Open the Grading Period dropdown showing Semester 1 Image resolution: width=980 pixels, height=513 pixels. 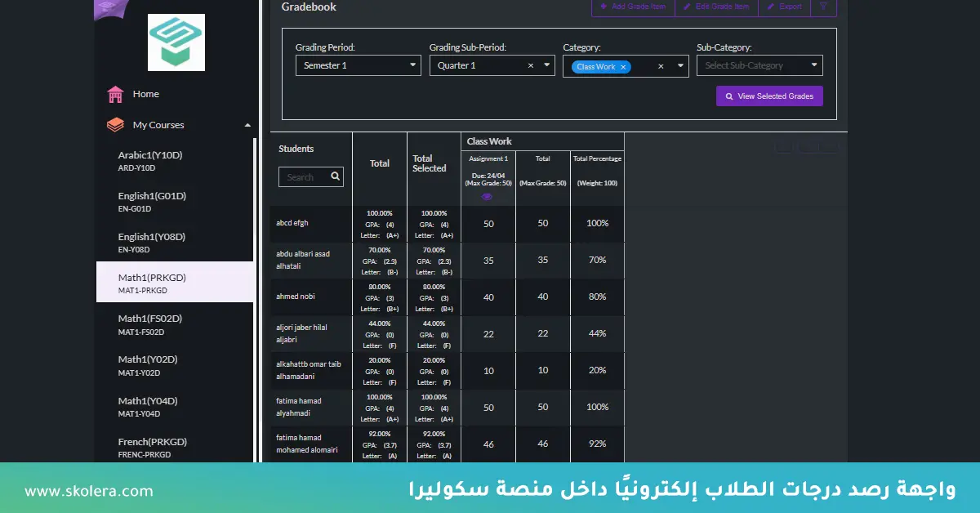coord(358,65)
